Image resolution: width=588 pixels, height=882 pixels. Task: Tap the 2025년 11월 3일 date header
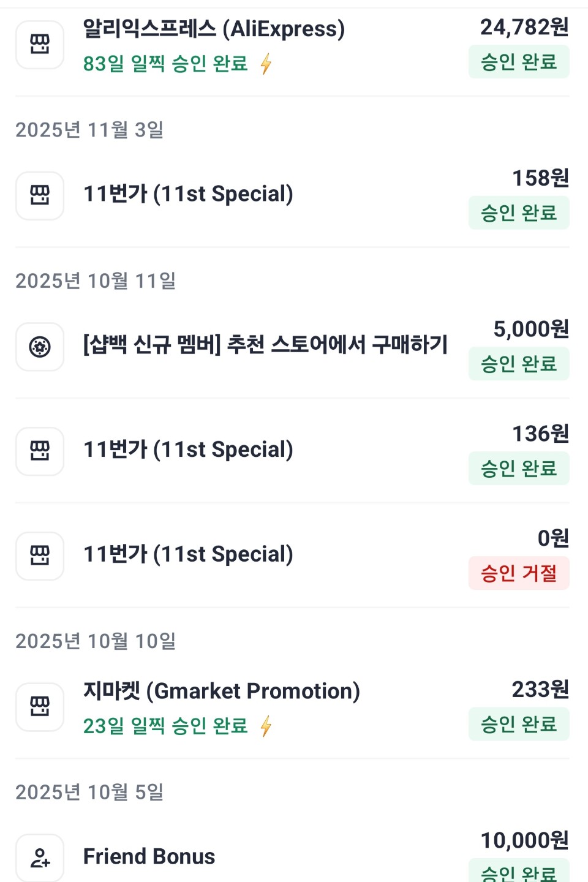[x=89, y=130]
